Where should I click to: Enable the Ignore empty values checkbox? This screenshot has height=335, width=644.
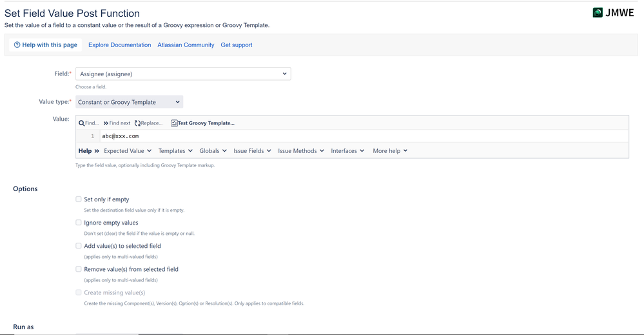pos(79,223)
